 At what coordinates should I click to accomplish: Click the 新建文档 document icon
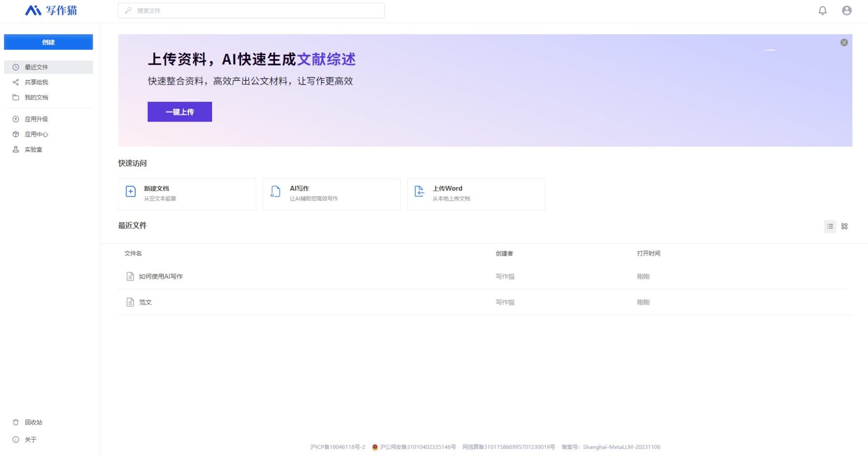(130, 192)
